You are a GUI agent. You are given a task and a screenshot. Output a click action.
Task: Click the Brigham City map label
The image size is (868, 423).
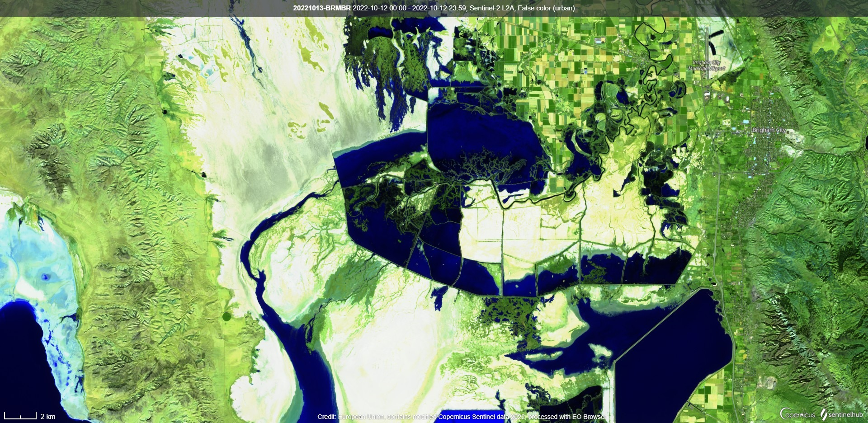769,130
